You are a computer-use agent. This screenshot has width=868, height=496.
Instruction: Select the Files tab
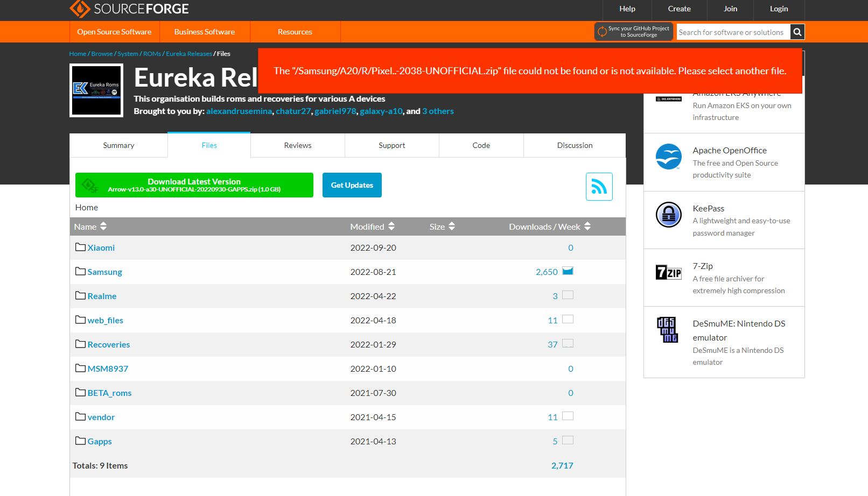pos(209,145)
